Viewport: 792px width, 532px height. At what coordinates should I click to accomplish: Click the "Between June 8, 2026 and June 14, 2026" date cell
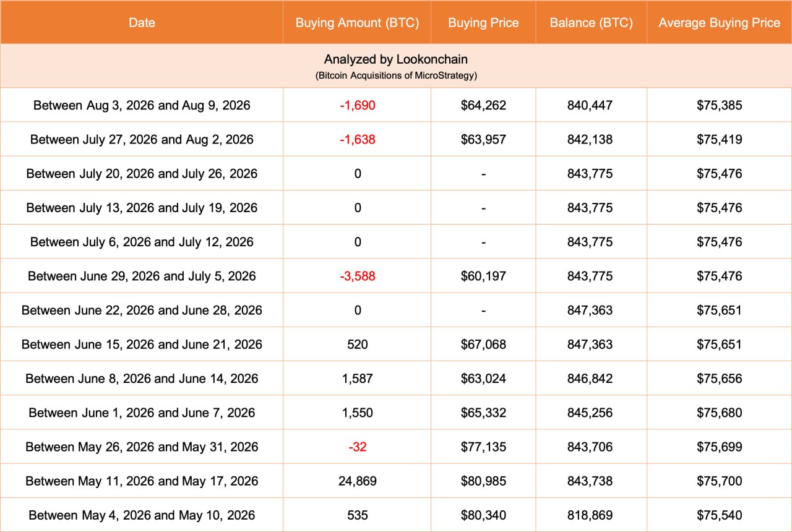click(x=142, y=379)
